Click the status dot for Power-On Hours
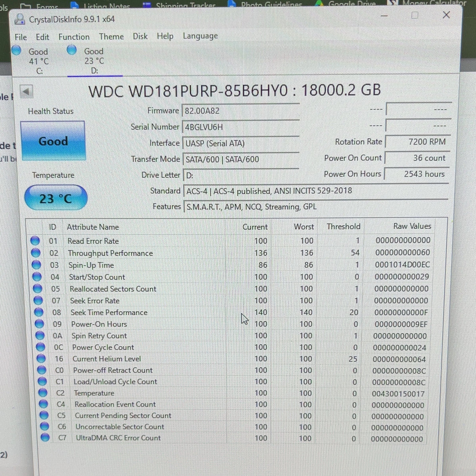The image size is (476, 476). coord(40,324)
